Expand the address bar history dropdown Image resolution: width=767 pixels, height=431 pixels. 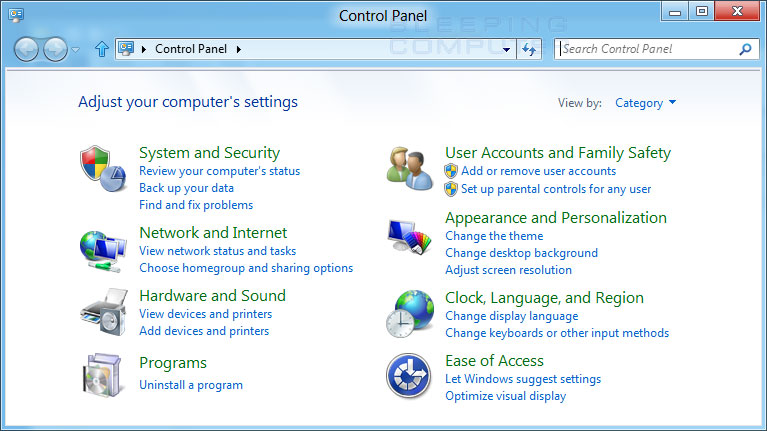[x=506, y=49]
